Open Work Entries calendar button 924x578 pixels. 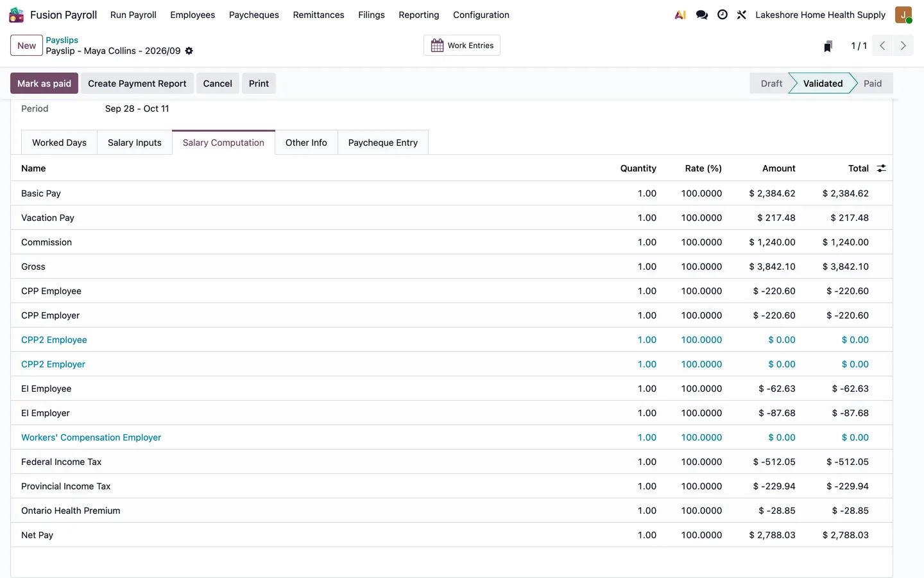click(462, 46)
